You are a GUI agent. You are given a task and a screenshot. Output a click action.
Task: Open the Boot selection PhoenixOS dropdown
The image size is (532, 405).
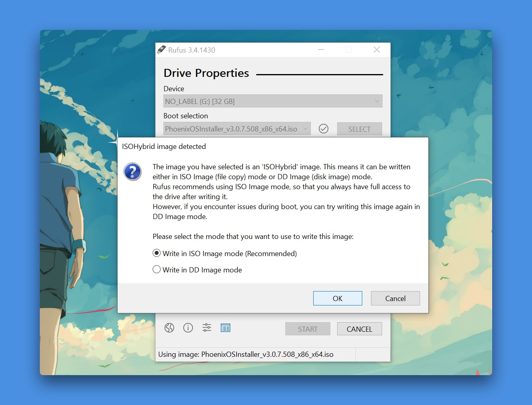tap(237, 129)
